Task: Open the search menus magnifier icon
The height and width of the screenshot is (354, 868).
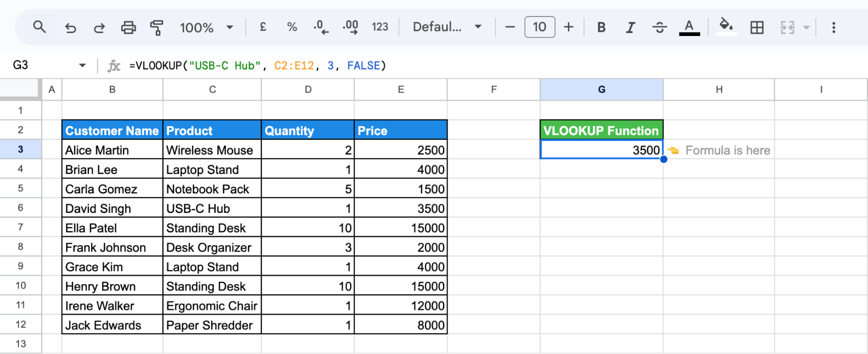Action: [40, 27]
